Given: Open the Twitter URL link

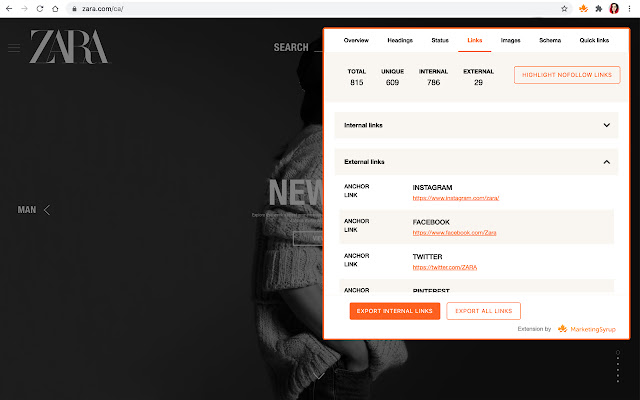Looking at the screenshot, I should point(444,267).
